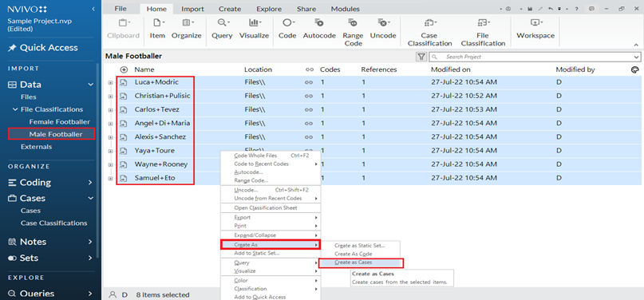Click the chat feedback icon in title bar

(x=591, y=9)
